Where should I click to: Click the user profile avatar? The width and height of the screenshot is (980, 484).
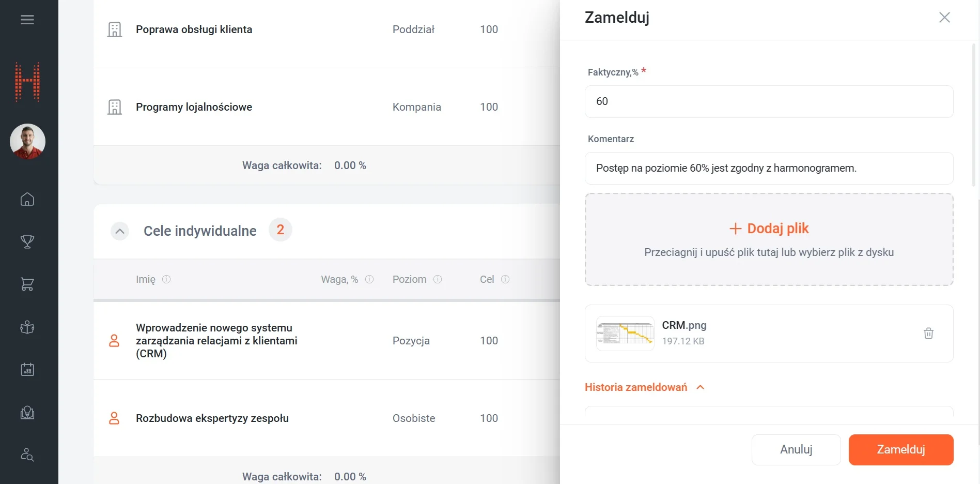[x=27, y=141]
